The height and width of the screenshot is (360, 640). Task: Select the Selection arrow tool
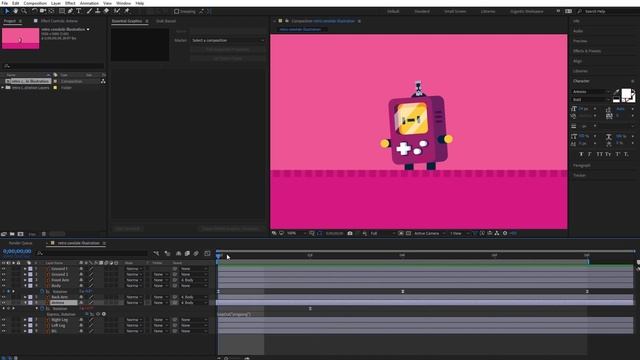point(7,11)
